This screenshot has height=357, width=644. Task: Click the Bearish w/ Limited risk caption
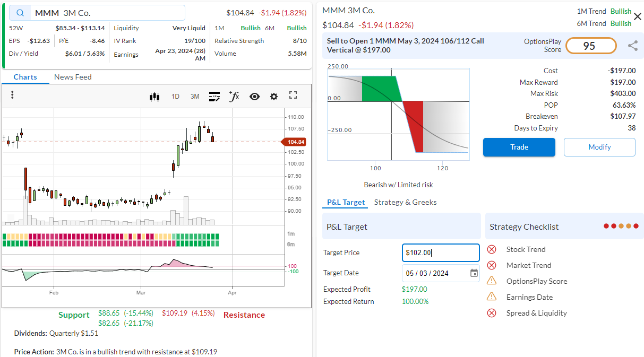tap(399, 185)
